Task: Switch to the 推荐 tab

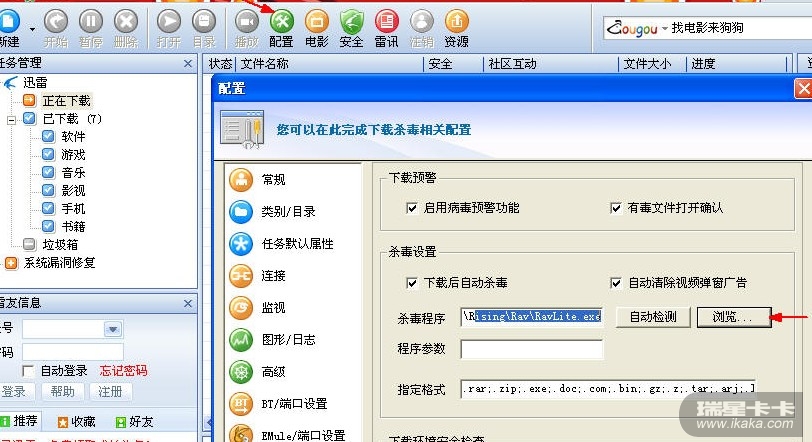Action: (20, 421)
